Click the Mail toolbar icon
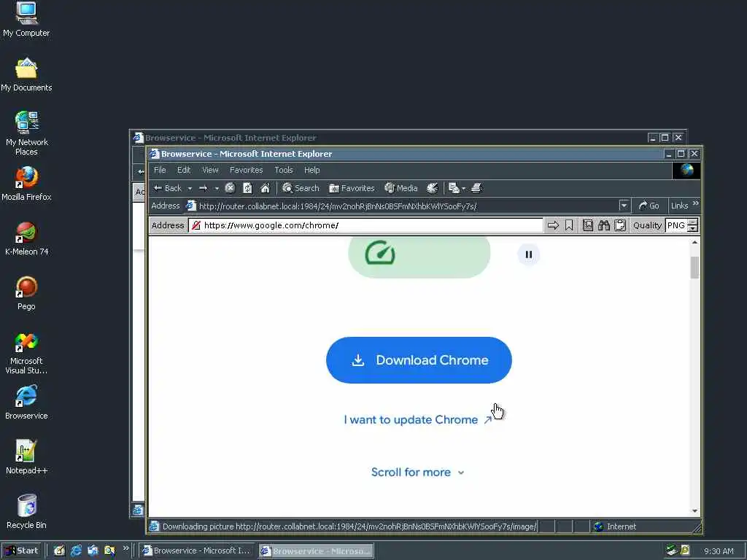747x560 pixels. click(x=454, y=188)
